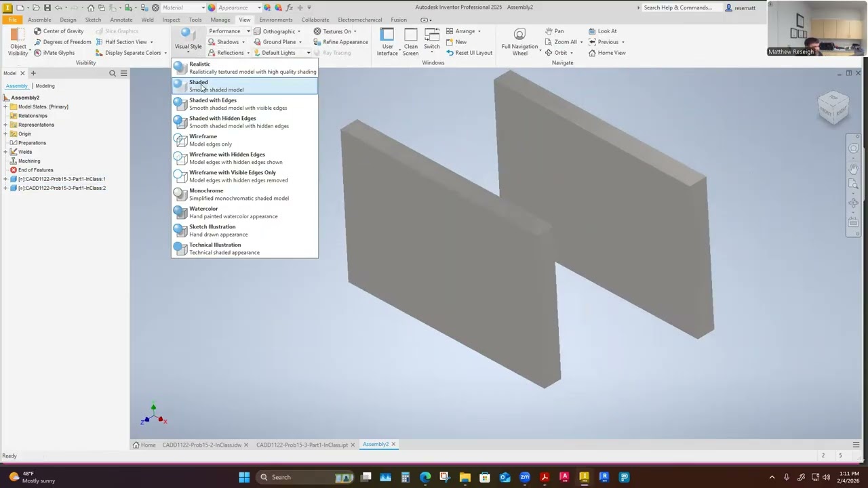This screenshot has height=488, width=868.
Task: Click the Switch windows icon
Action: point(431,35)
